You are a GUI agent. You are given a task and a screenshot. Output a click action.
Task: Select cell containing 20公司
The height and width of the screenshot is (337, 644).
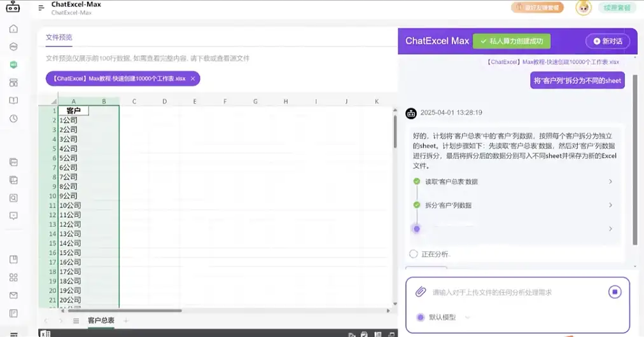tap(74, 299)
